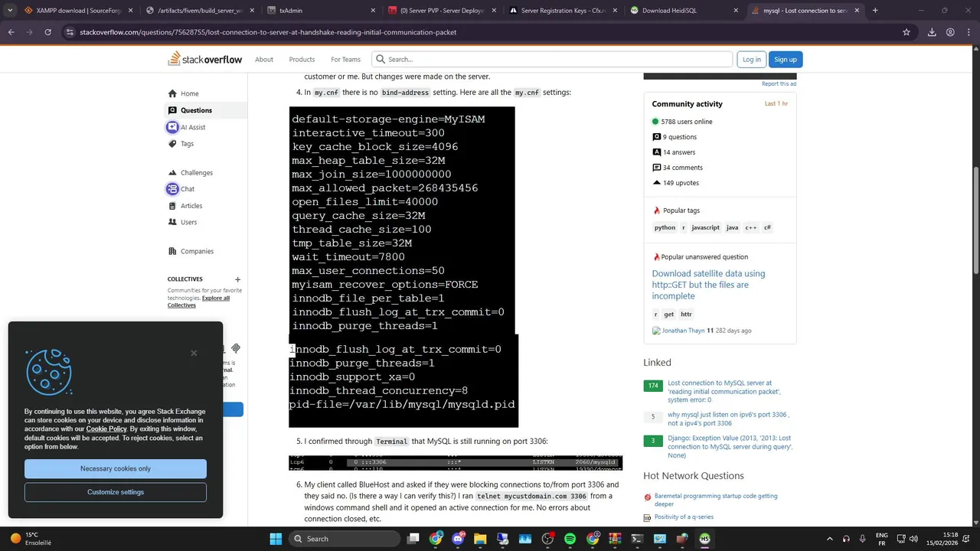Click About in top navigation

[264, 59]
